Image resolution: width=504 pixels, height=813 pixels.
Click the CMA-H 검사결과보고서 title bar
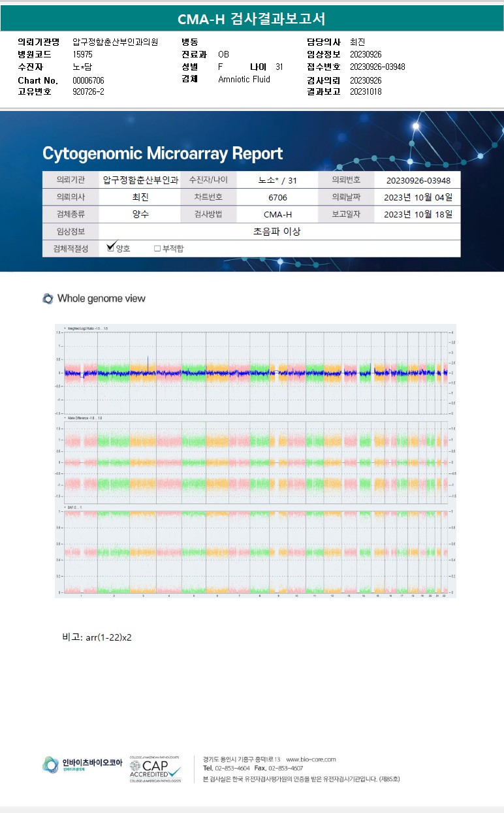(x=252, y=19)
